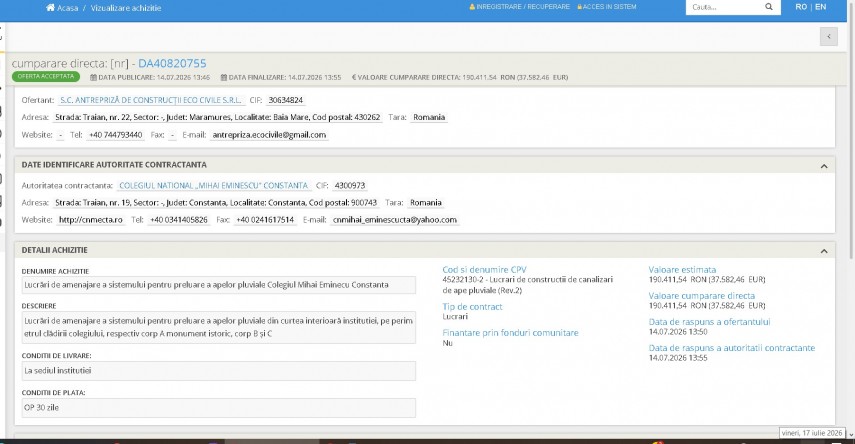Open Colegiul National Mihai Eminescu Constanta link
This screenshot has width=855, height=444.
(x=214, y=185)
